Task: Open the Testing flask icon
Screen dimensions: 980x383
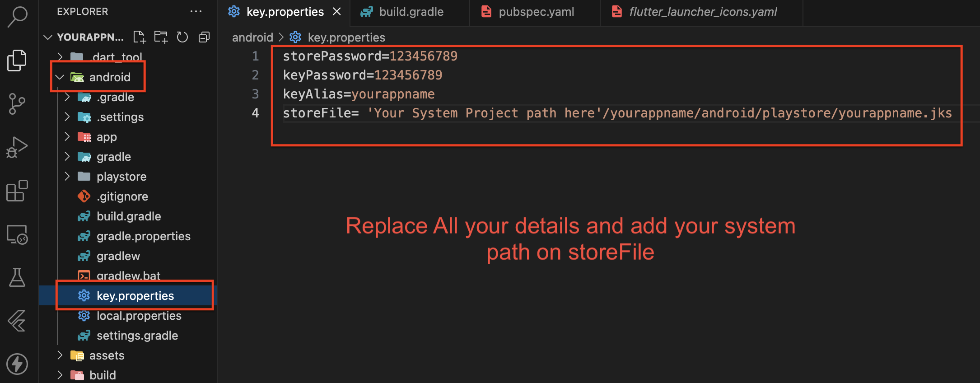Action: click(17, 277)
